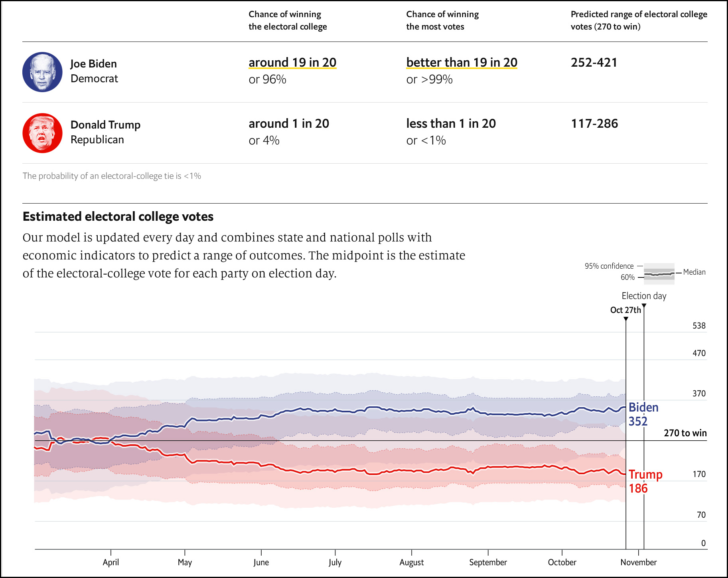This screenshot has height=578, width=728.
Task: Click Donald Trump's portrait icon
Action: (42, 133)
